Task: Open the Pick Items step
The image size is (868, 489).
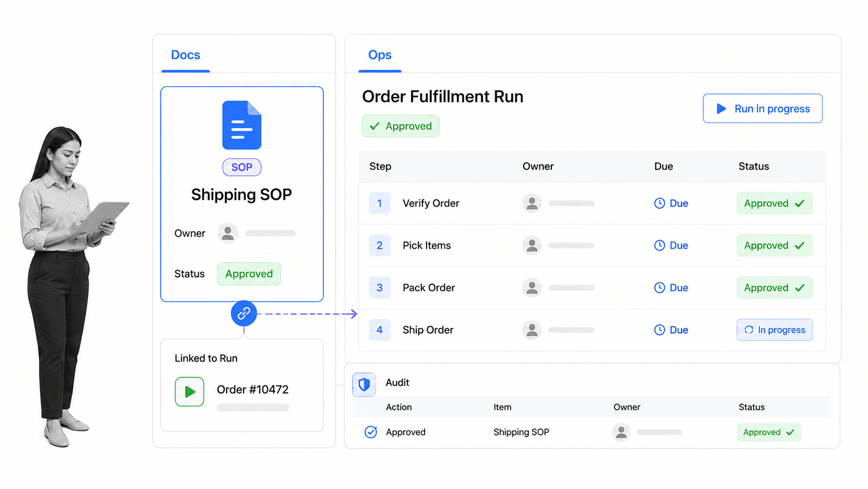Action: point(427,246)
